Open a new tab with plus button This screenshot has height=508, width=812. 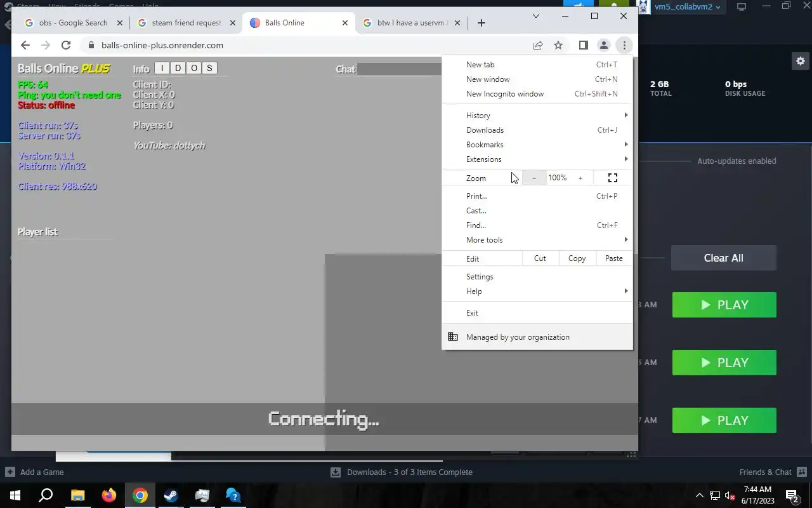[x=481, y=23]
